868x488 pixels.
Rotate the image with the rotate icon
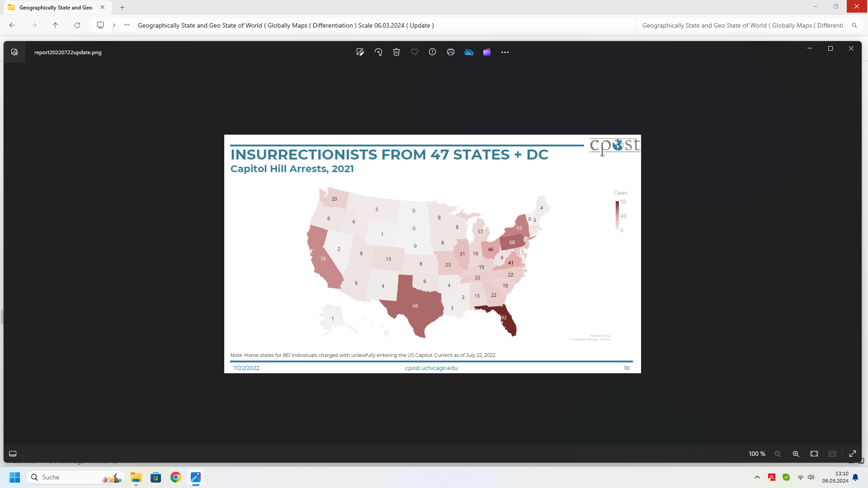[x=378, y=52]
